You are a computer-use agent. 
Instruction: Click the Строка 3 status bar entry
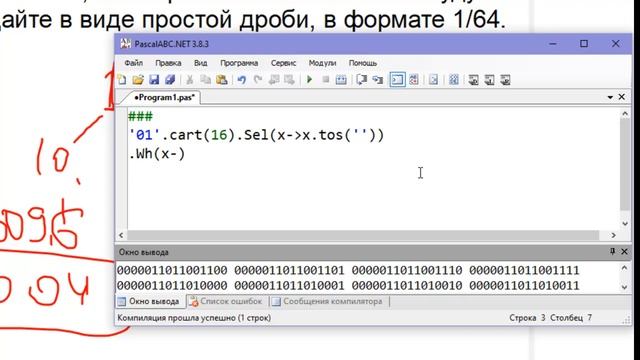click(527, 318)
